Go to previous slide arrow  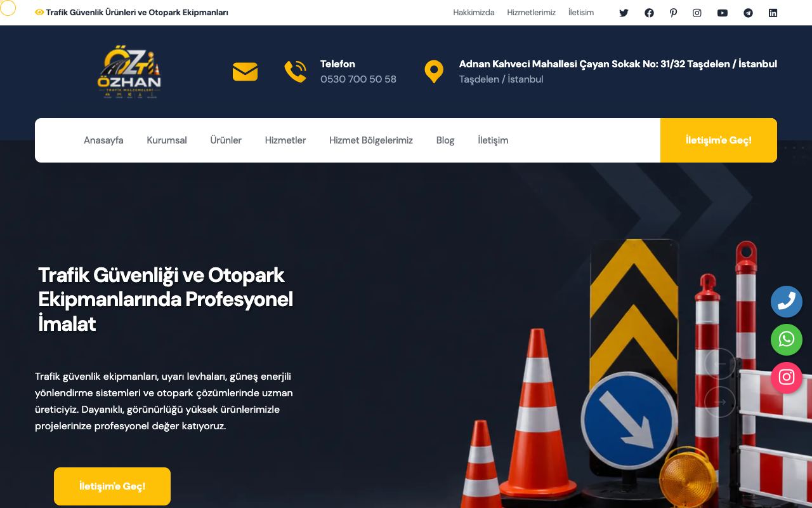click(720, 364)
